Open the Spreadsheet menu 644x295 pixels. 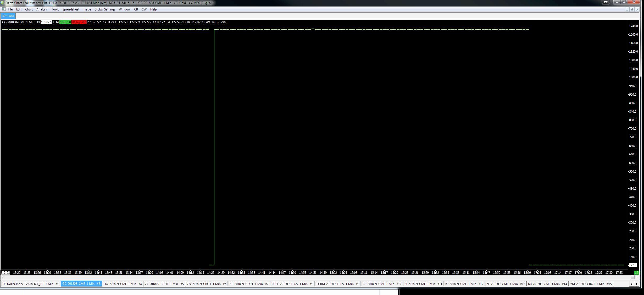[x=71, y=9]
